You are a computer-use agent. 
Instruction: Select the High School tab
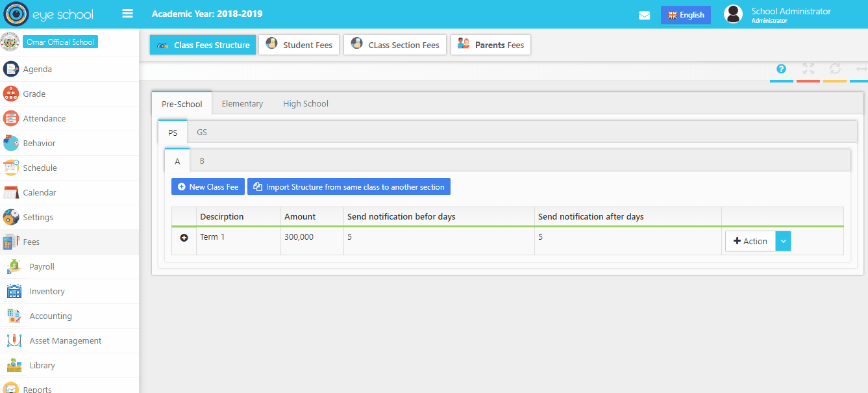point(306,104)
